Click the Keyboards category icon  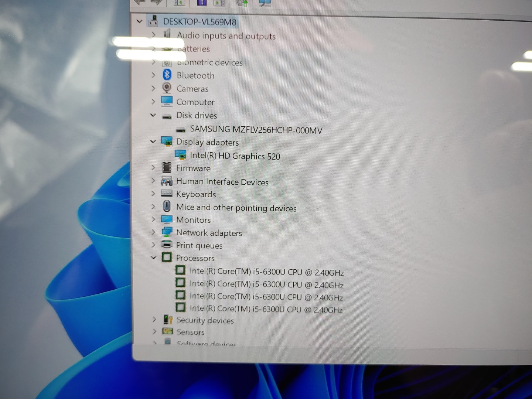167,194
